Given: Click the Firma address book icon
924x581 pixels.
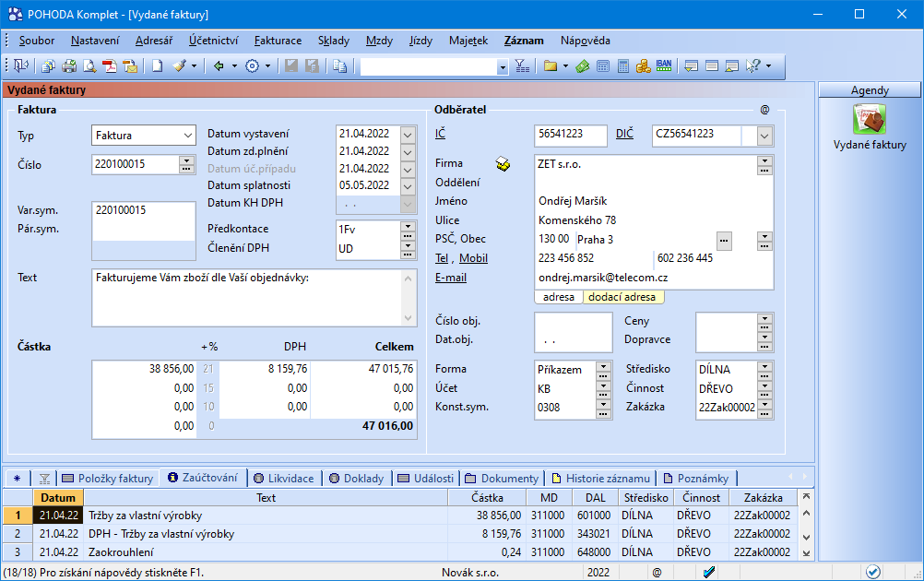Looking at the screenshot, I should pos(503,164).
